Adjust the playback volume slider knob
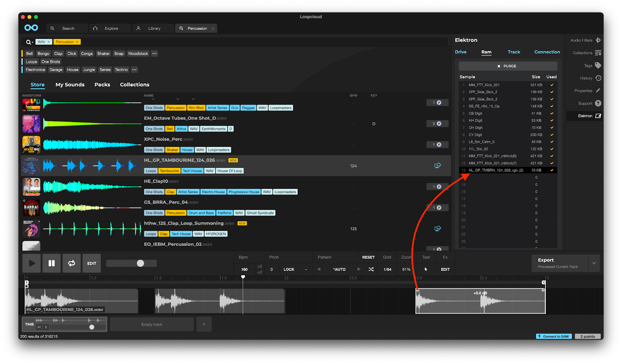 coord(140,263)
